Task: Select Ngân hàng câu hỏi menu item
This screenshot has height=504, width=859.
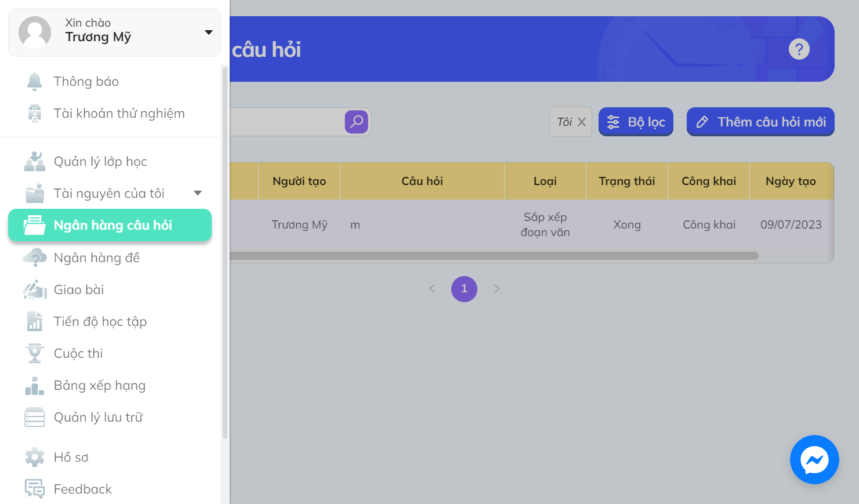Action: pos(110,225)
